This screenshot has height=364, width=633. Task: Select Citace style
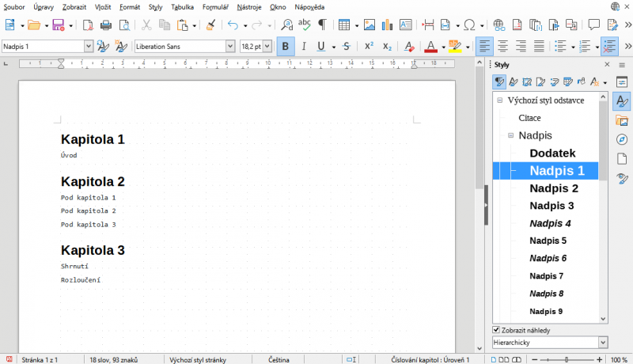click(x=529, y=118)
